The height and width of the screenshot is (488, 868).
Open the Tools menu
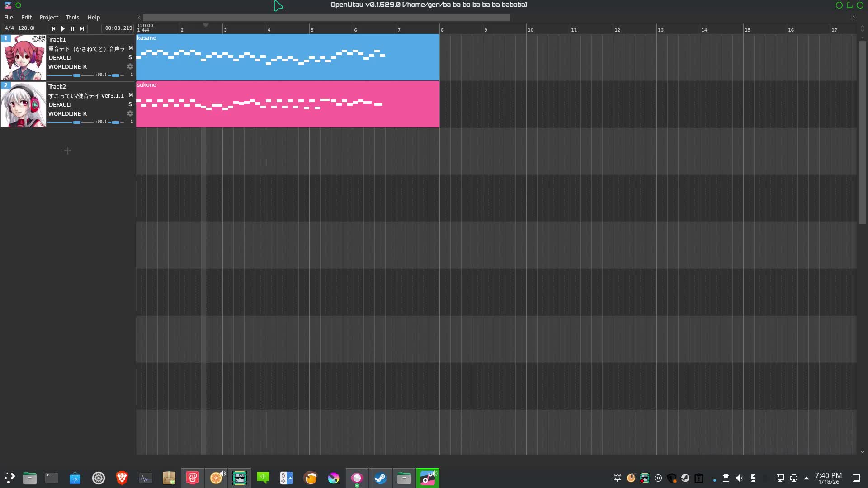pos(72,18)
